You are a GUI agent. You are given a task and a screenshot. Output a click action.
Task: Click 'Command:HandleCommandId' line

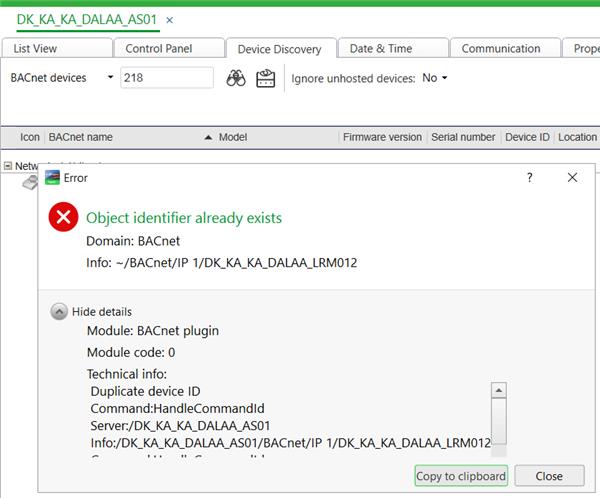[177, 408]
